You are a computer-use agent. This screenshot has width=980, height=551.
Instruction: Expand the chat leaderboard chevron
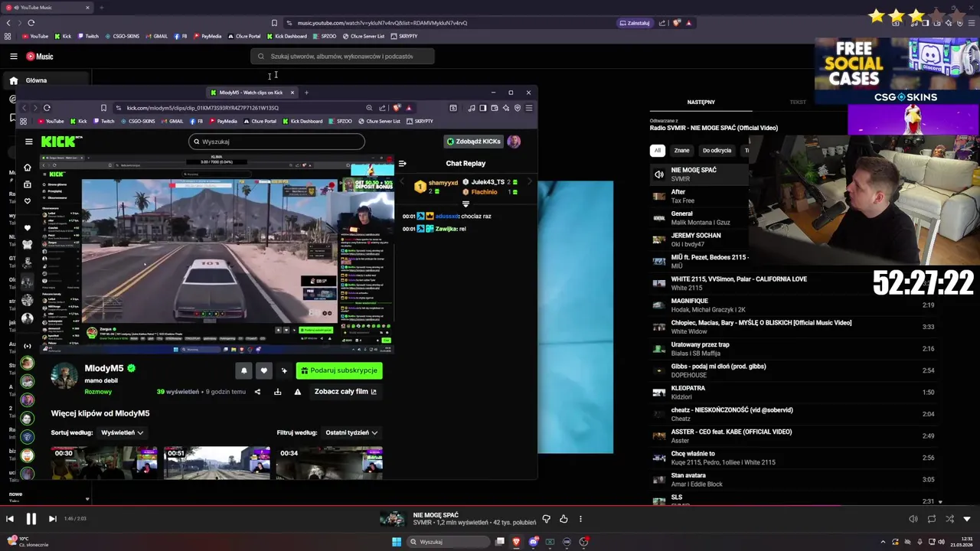[465, 204]
